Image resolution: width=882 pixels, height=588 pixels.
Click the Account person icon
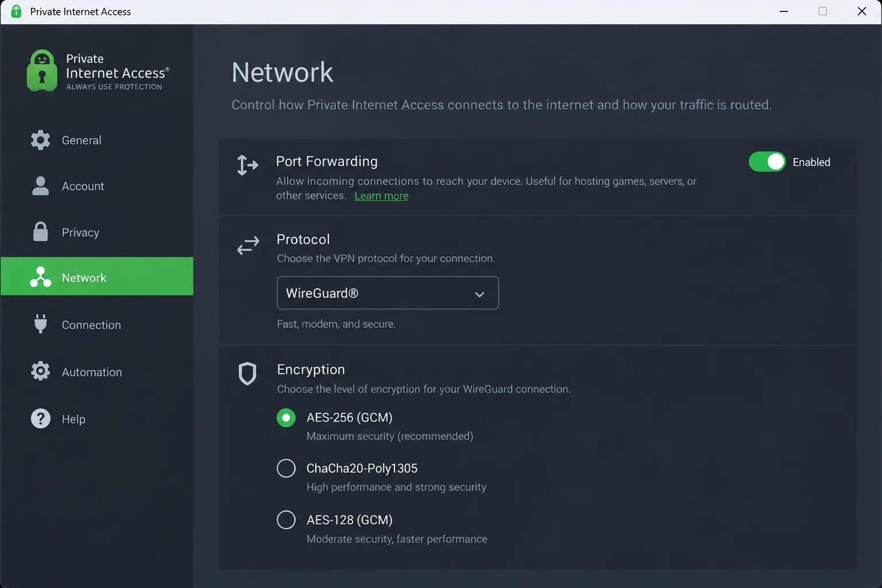40,186
